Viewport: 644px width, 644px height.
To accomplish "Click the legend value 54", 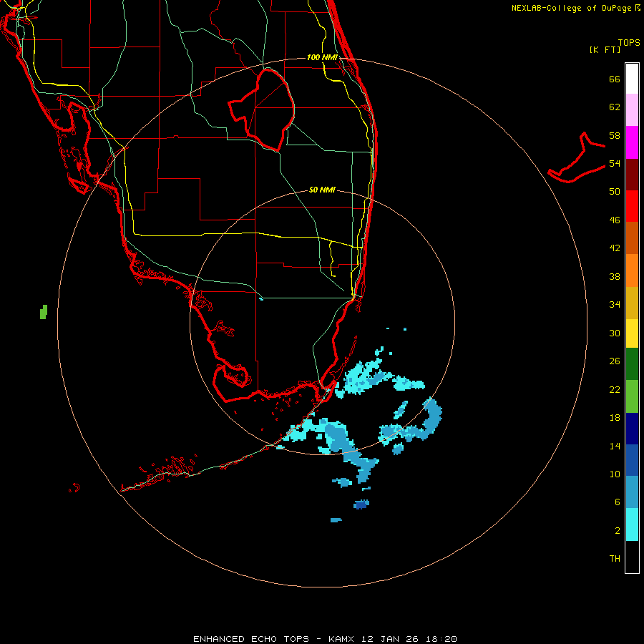I will pos(615,163).
